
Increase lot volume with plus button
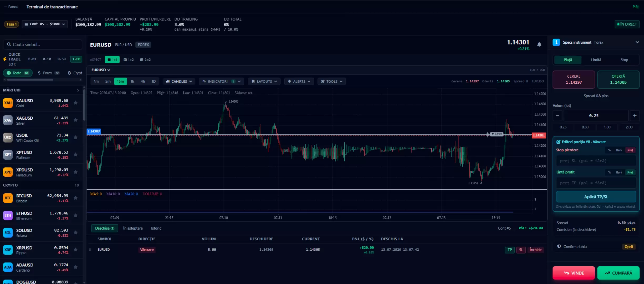click(635, 116)
